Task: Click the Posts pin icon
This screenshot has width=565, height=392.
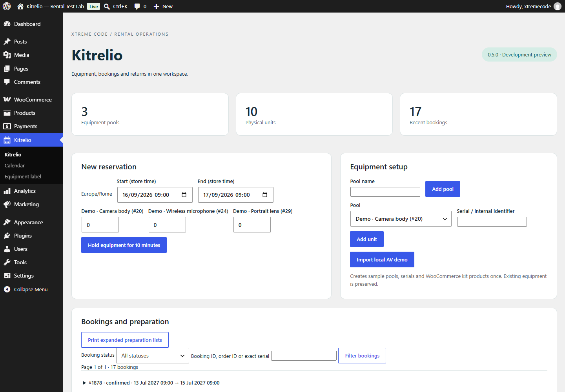Action: [7, 42]
